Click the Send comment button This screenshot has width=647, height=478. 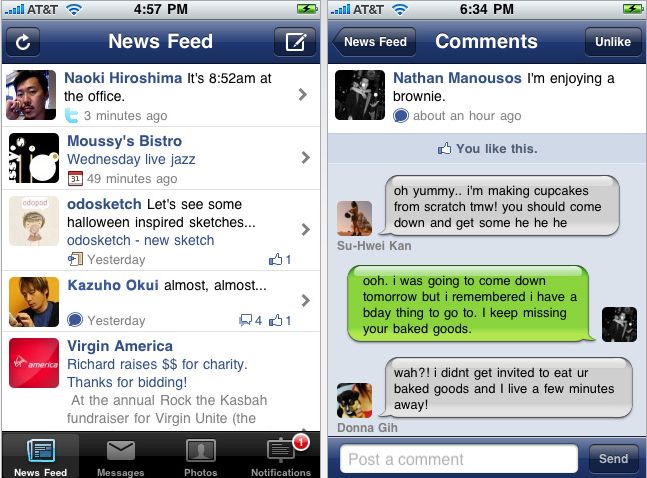click(x=614, y=459)
